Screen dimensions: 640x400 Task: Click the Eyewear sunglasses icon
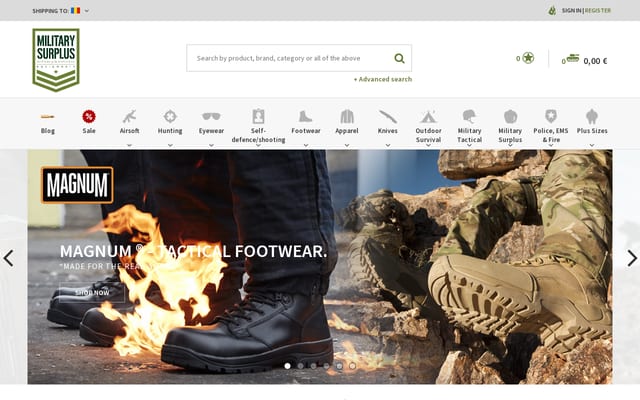click(211, 117)
